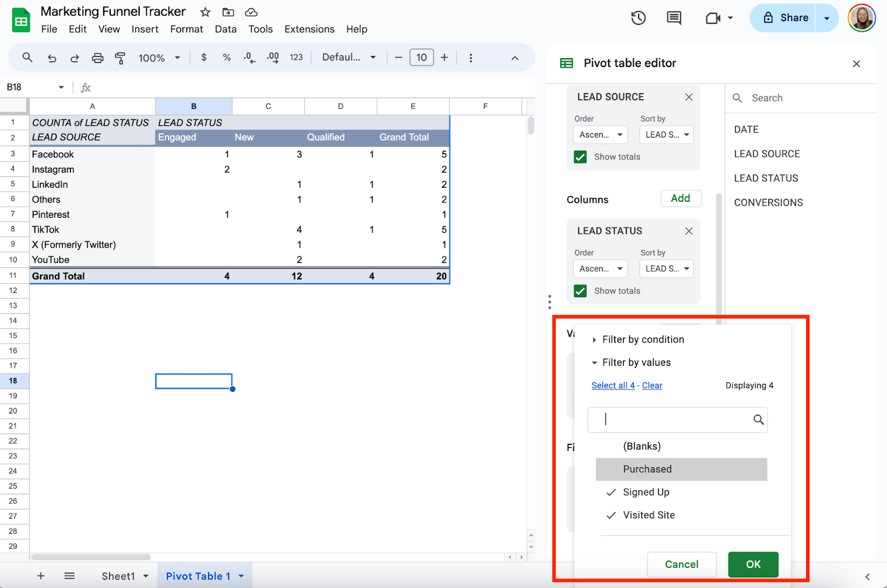887x588 pixels.
Task: Switch to the Sheet1 tab
Action: (118, 576)
